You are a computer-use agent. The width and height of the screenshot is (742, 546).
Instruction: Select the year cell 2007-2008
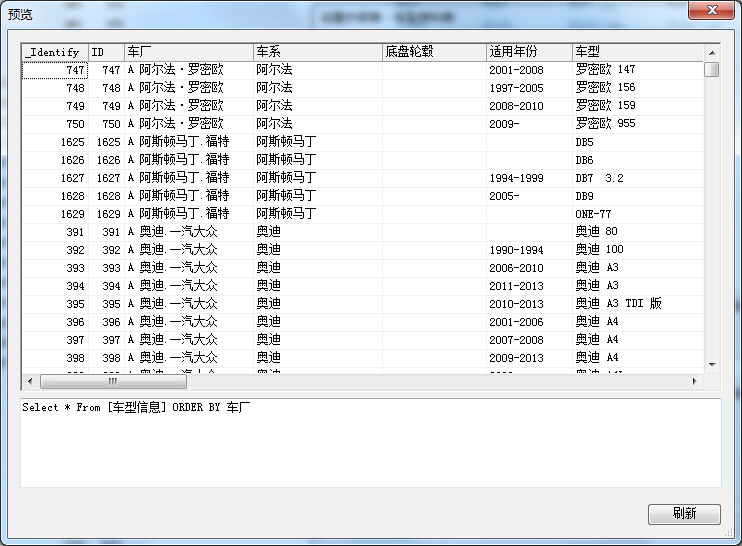point(530,340)
